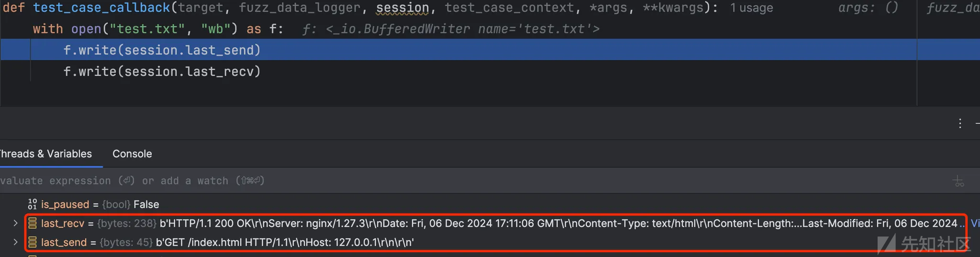The width and height of the screenshot is (980, 257).
Task: Select the Threads & Variables tab
Action: 46,154
